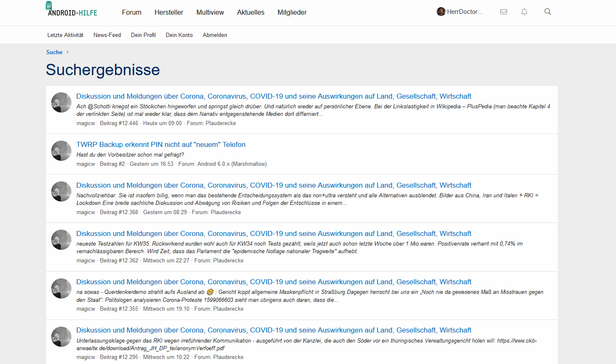Open the Android 6.0.x (Marshmallow) forum link

click(x=232, y=164)
